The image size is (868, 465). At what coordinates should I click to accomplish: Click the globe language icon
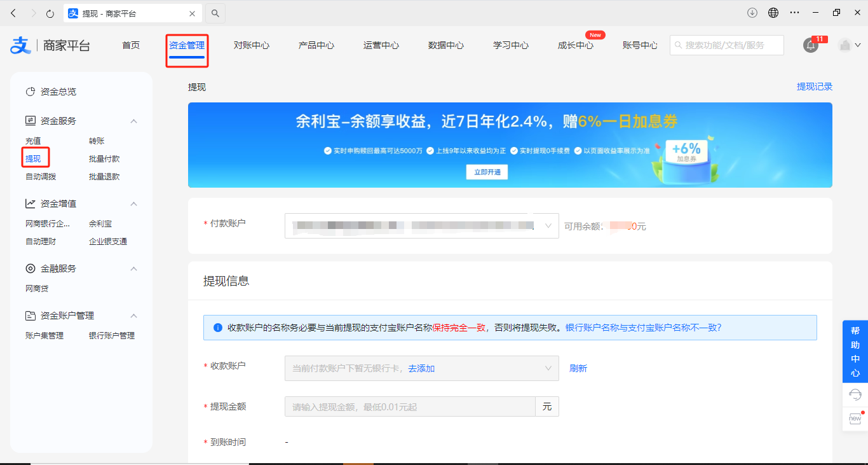(x=773, y=13)
